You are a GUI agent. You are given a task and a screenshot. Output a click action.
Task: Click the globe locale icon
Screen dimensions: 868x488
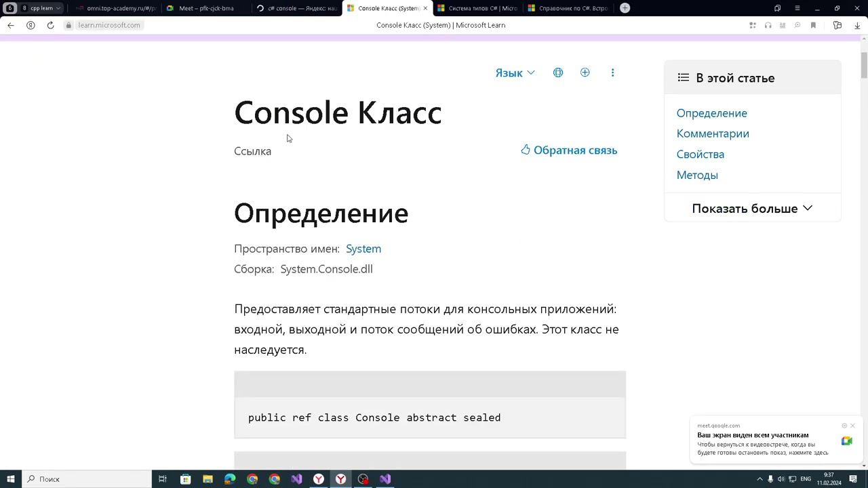(558, 73)
